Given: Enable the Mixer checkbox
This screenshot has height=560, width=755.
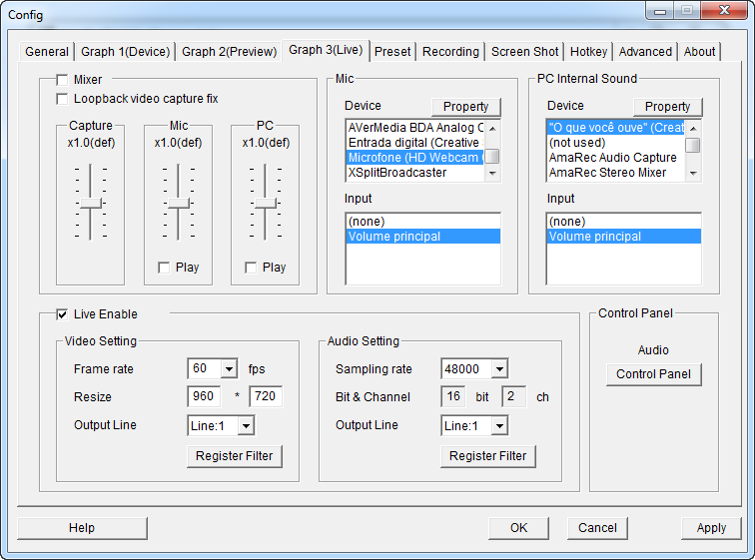Looking at the screenshot, I should [x=62, y=80].
